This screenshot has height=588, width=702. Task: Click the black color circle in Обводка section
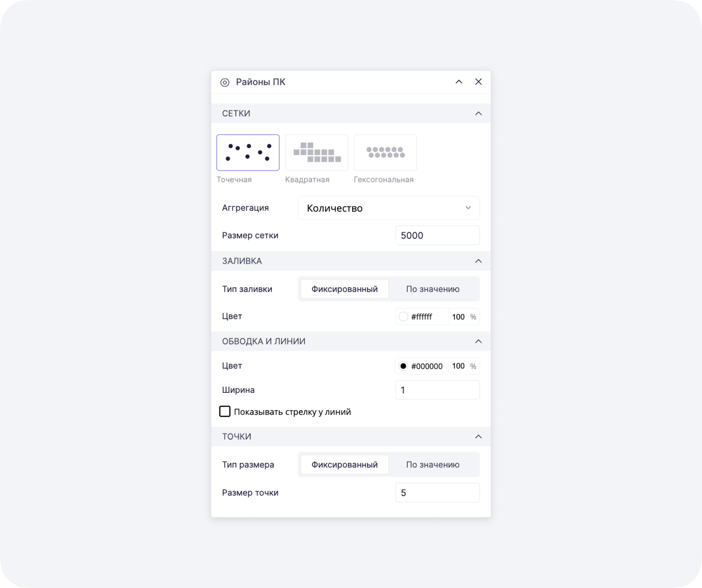pyautogui.click(x=404, y=366)
